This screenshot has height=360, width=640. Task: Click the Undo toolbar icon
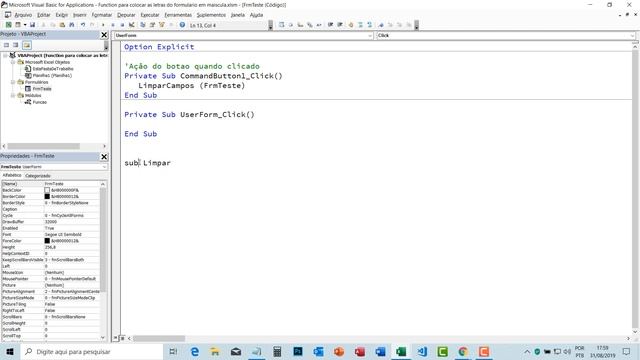point(82,25)
